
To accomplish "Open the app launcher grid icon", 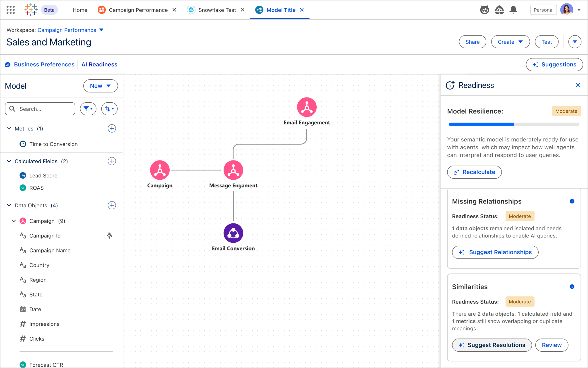I will (x=10, y=10).
